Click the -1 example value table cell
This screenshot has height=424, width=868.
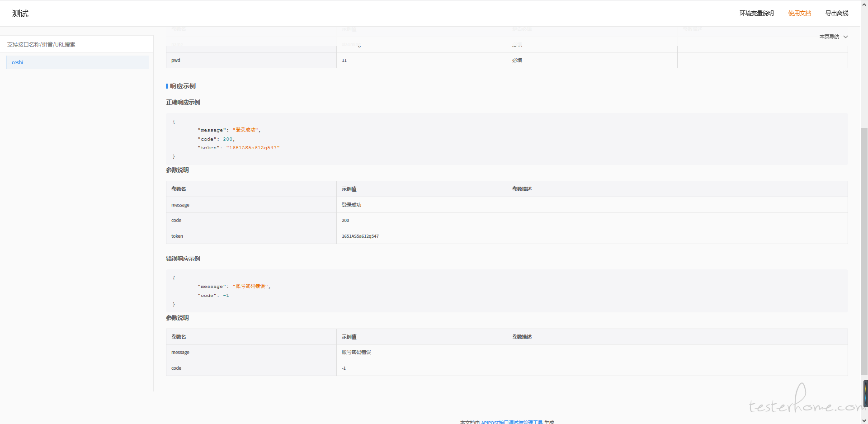point(422,368)
